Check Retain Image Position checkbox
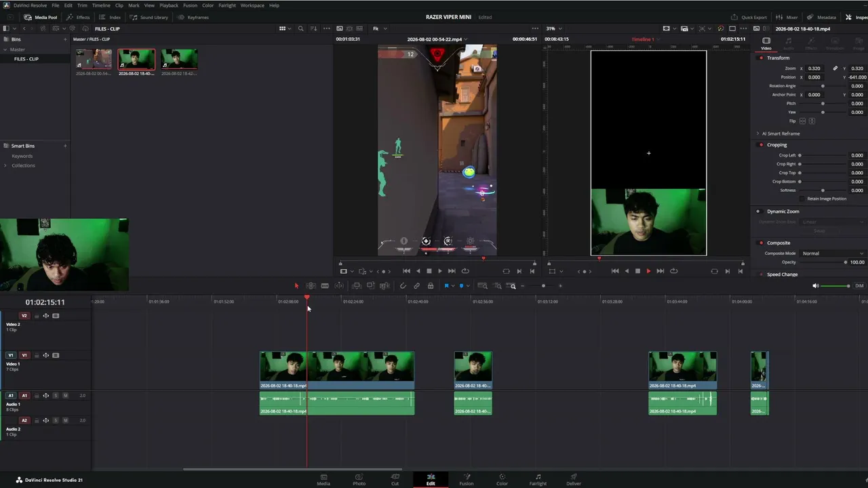This screenshot has width=868, height=488. (x=803, y=199)
